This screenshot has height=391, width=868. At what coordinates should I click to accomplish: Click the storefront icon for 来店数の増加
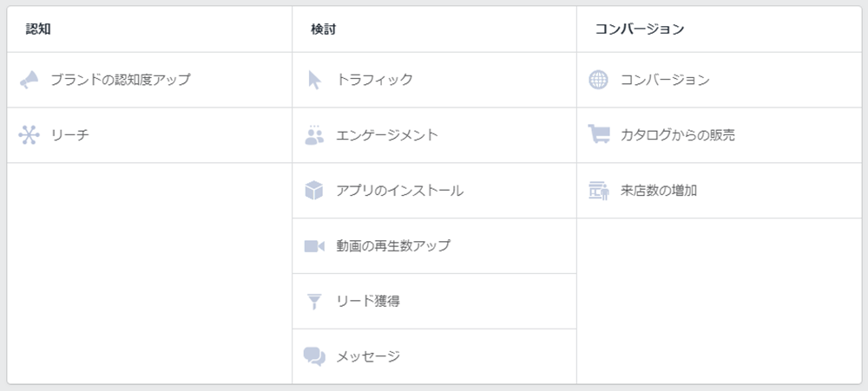[598, 191]
